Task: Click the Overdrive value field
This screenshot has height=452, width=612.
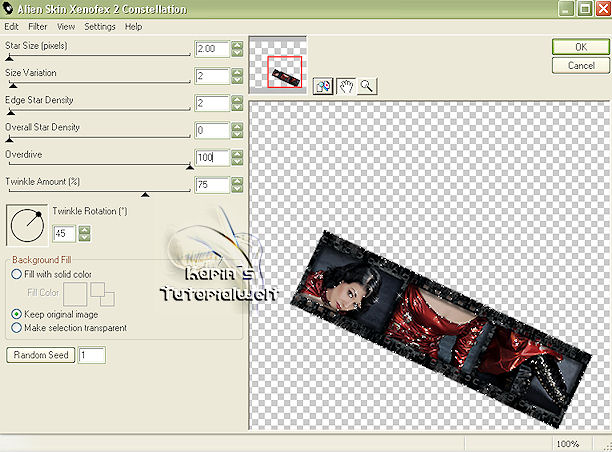Action: click(212, 158)
